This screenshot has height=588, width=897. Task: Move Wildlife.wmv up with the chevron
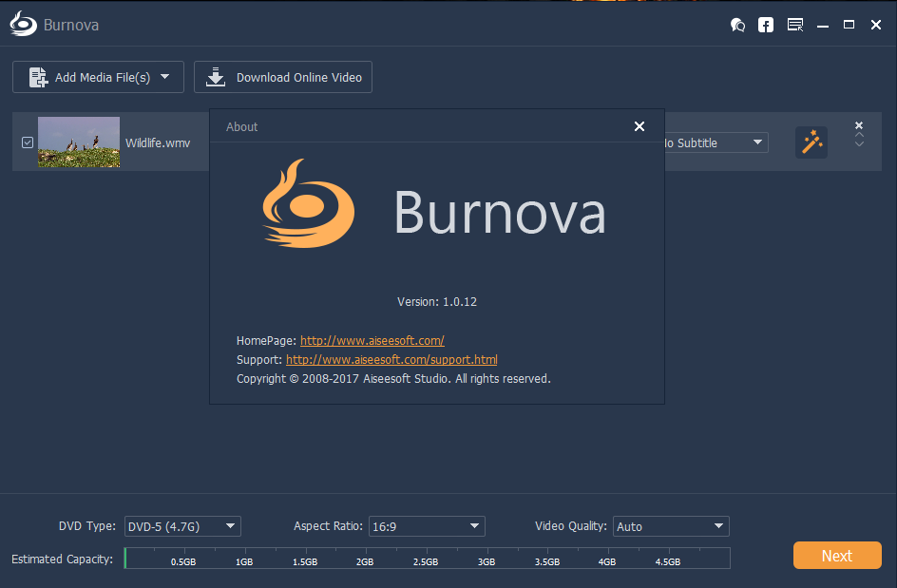coord(859,135)
